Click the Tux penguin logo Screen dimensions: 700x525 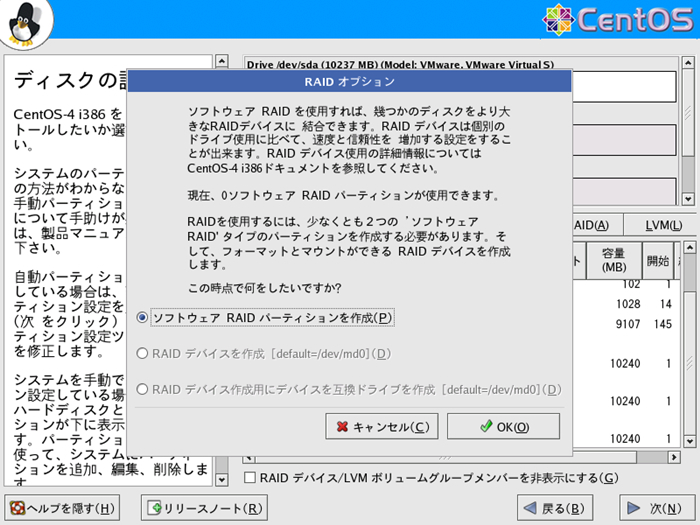(25, 22)
